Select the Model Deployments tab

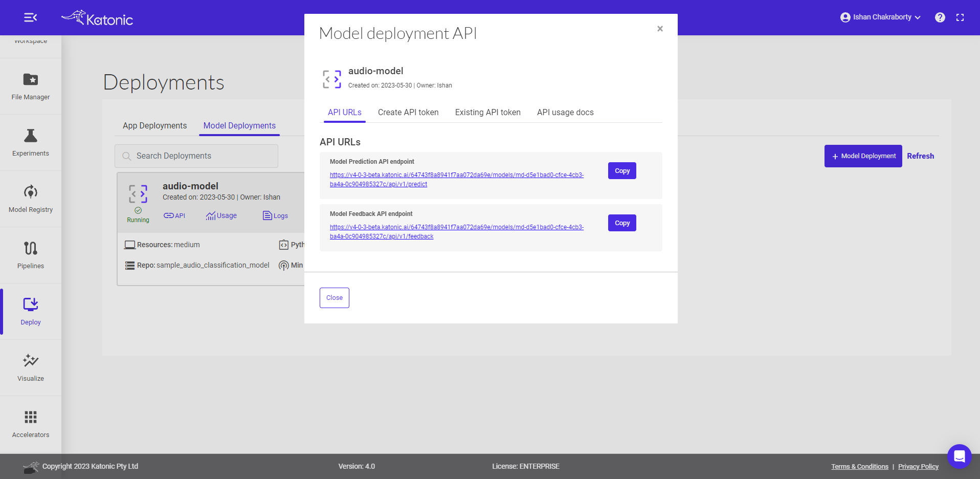point(239,126)
